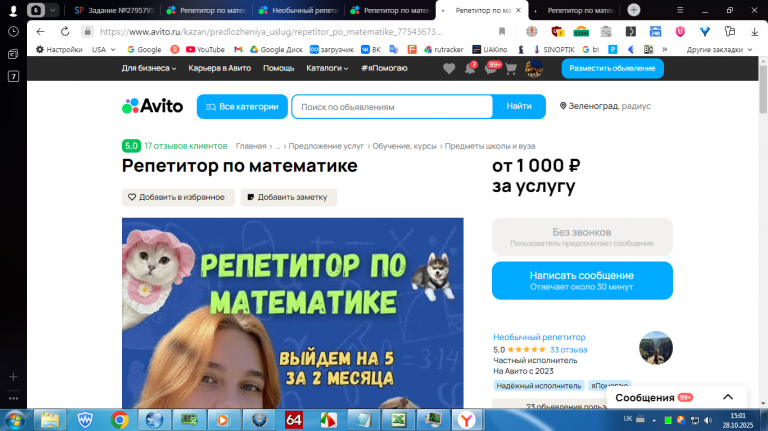Image resolution: width=768 pixels, height=431 pixels.
Task: Open Google Диск bookmark
Action: click(x=276, y=49)
